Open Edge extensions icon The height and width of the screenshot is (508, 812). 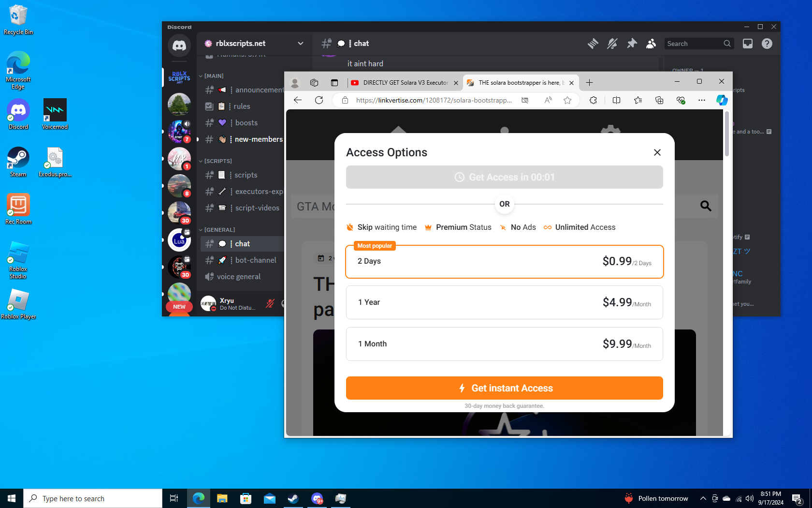(x=593, y=100)
